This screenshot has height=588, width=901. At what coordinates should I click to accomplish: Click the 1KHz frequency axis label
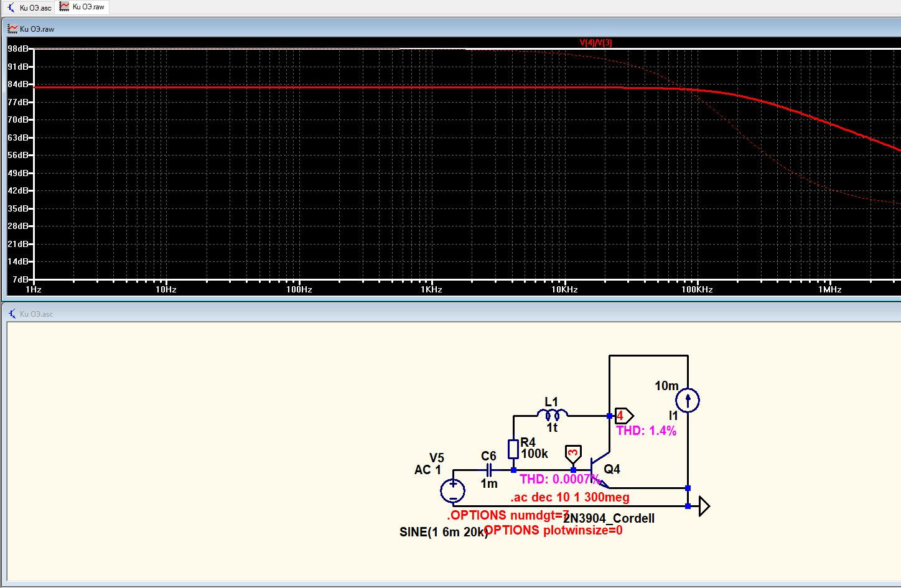tap(432, 289)
